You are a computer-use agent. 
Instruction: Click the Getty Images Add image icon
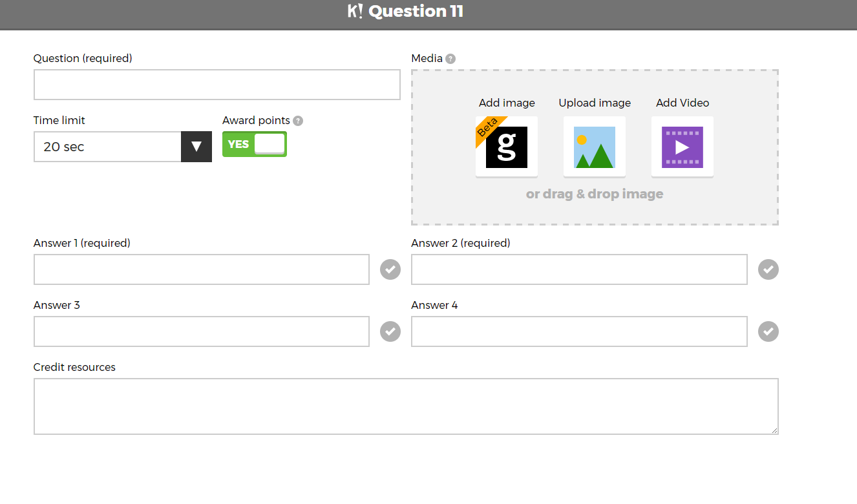pyautogui.click(x=507, y=147)
